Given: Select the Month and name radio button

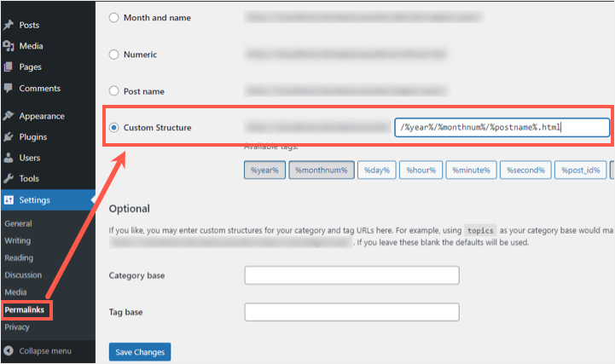Looking at the screenshot, I should click(x=113, y=18).
